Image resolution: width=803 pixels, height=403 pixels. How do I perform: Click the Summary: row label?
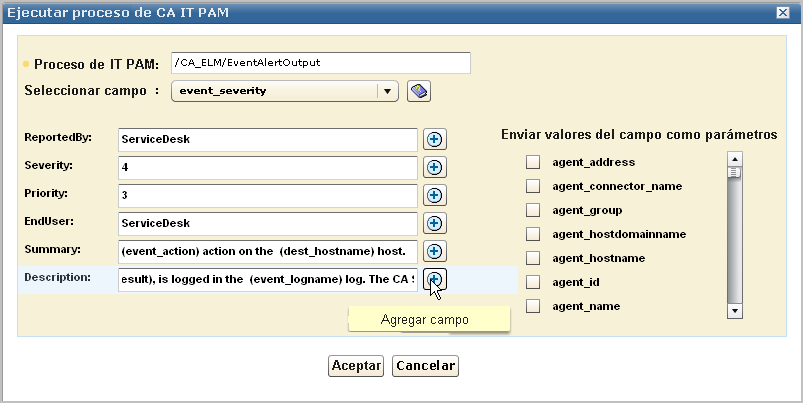52,249
